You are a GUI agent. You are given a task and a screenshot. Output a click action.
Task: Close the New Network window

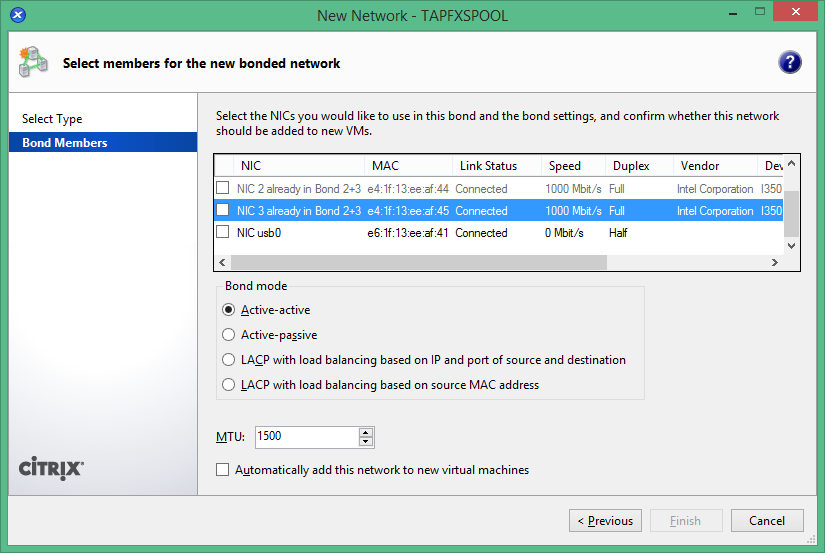click(x=796, y=11)
